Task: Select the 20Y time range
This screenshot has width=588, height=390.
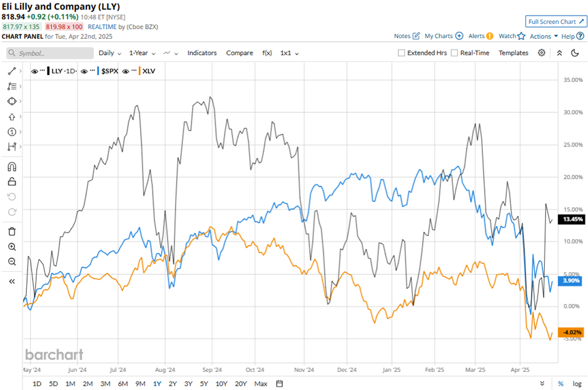Action: pos(241,384)
